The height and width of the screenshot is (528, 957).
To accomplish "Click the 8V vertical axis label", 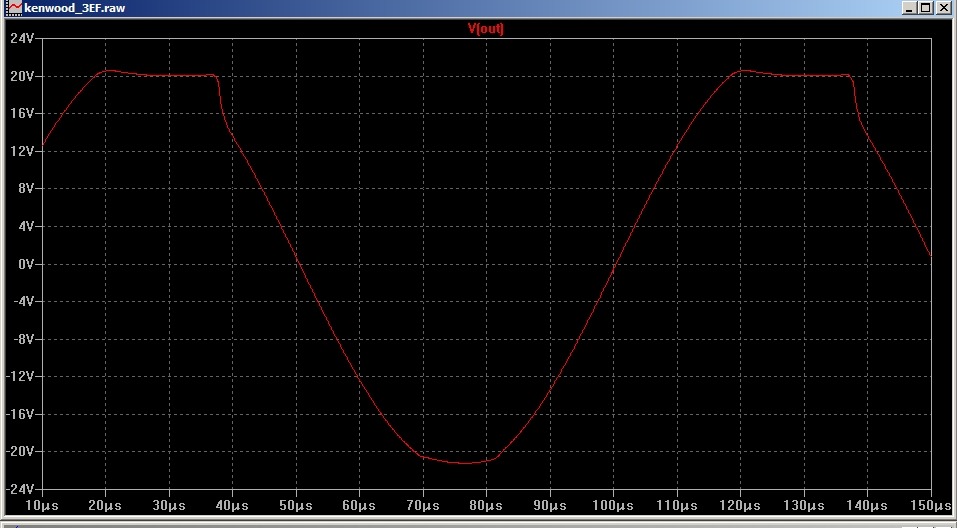I will [x=25, y=189].
